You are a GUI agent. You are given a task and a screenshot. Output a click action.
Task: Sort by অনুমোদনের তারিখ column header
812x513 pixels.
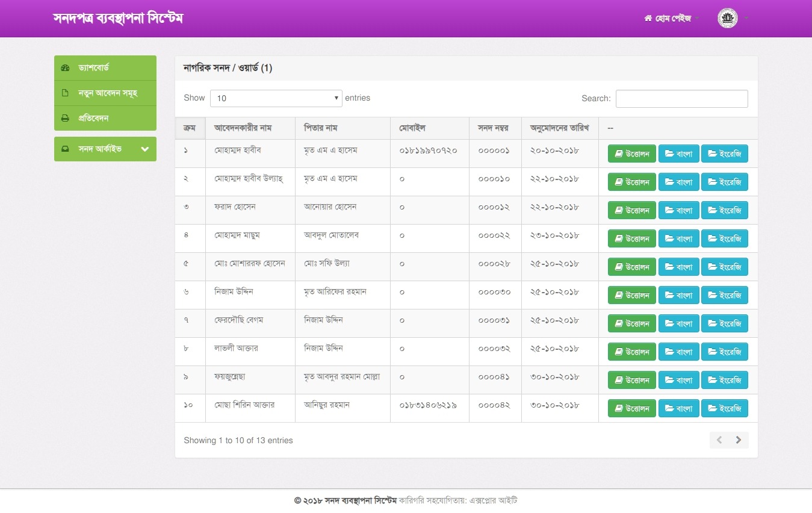[x=560, y=128]
